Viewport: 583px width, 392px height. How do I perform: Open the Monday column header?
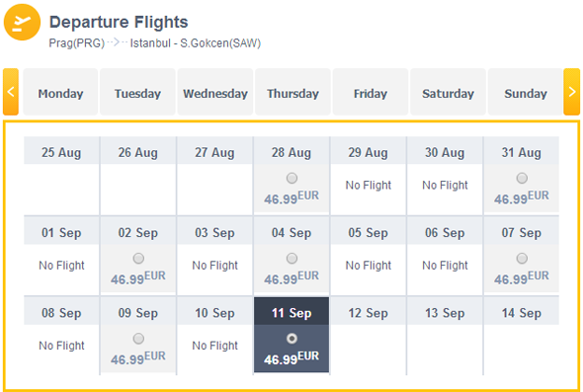click(60, 92)
